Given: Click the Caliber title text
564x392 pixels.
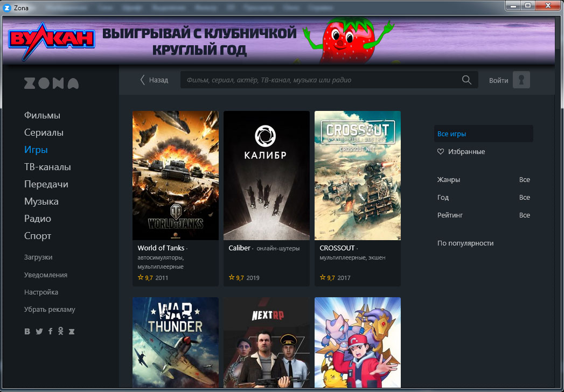Looking at the screenshot, I should [239, 248].
